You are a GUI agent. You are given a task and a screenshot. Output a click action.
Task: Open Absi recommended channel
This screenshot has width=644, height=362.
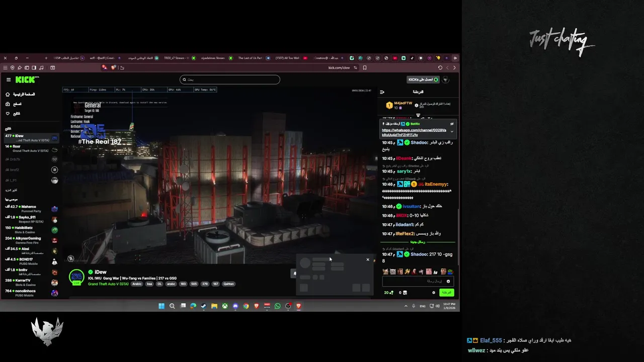(31, 251)
